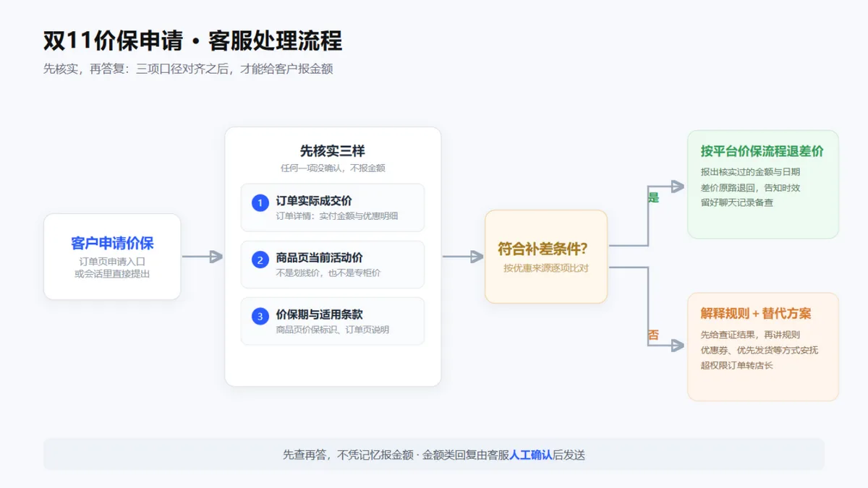Click the text 超权限订单转店长
This screenshot has height=488, width=868.
tap(737, 365)
